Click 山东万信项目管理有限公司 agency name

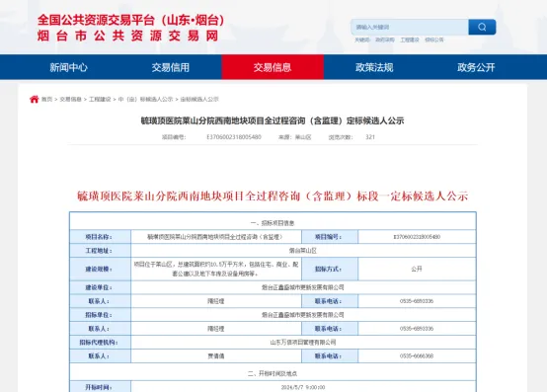coord(303,342)
